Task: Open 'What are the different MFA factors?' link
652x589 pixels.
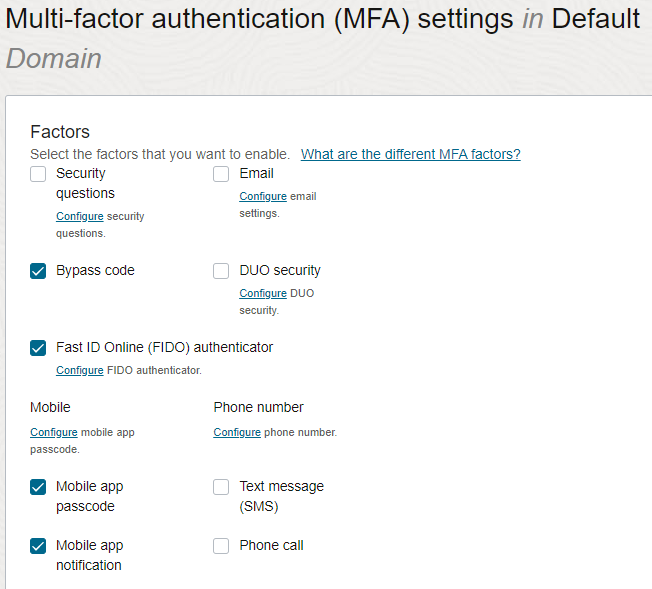Action: click(410, 154)
